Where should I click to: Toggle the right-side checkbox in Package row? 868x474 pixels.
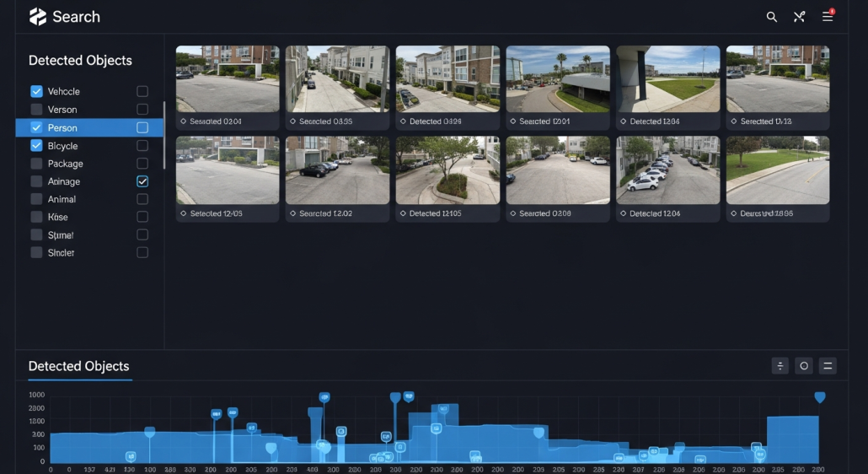coord(142,164)
